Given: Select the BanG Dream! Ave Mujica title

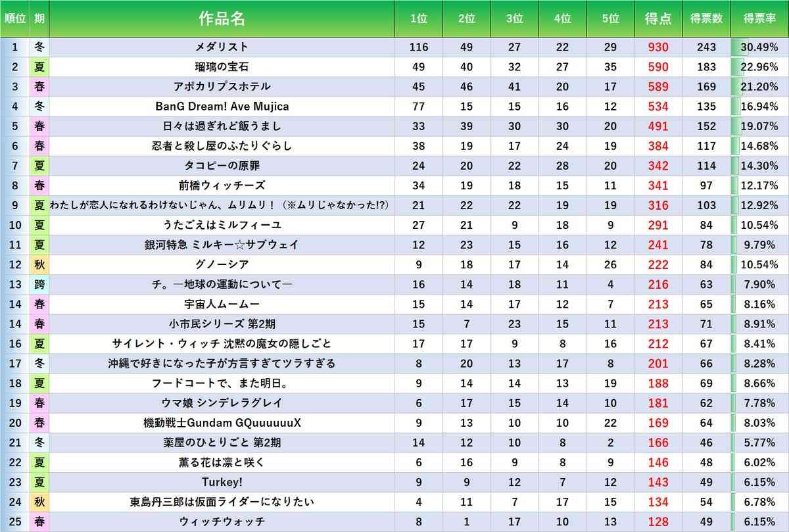Looking at the screenshot, I should click(x=222, y=107).
